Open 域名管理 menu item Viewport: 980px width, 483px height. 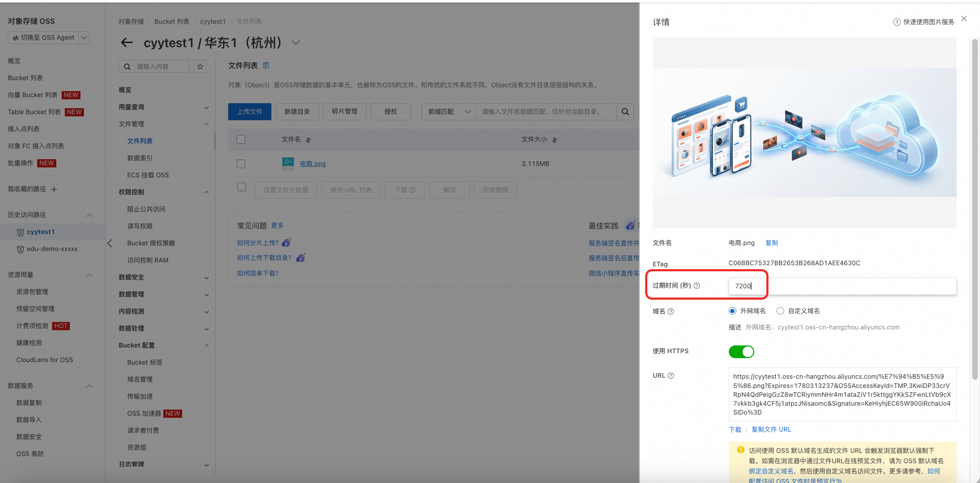[140, 379]
